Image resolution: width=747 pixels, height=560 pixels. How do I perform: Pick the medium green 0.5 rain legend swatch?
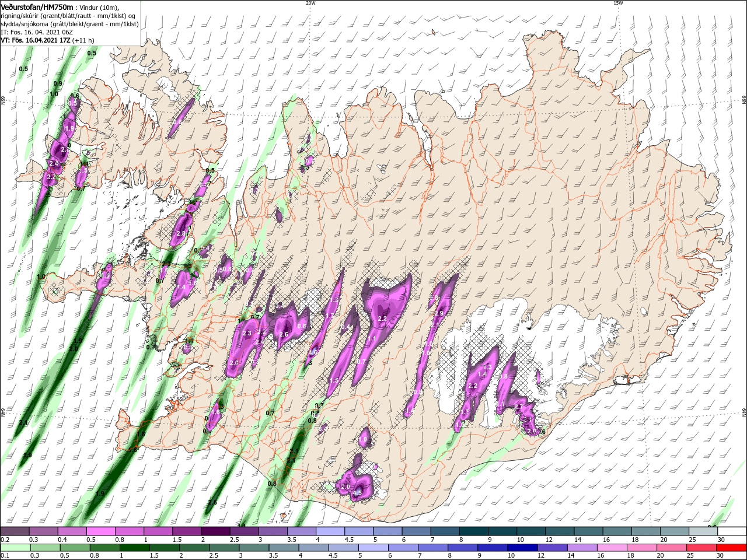pos(75,548)
